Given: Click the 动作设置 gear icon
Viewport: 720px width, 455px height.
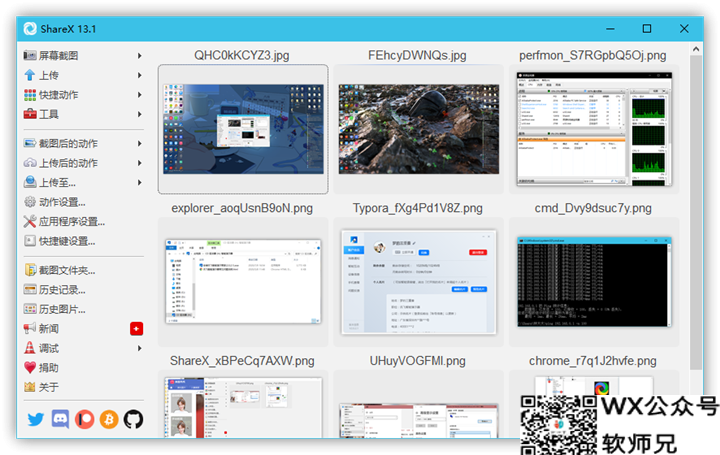Looking at the screenshot, I should [x=30, y=202].
